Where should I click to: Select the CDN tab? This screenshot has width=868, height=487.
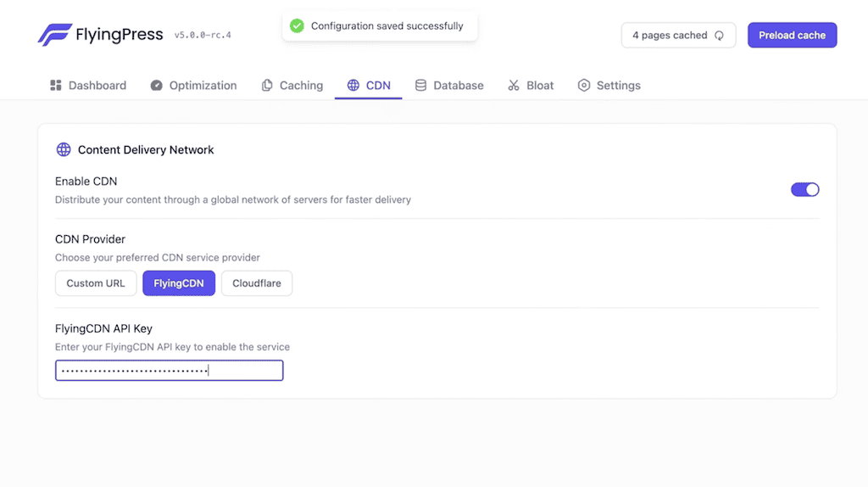pyautogui.click(x=369, y=86)
